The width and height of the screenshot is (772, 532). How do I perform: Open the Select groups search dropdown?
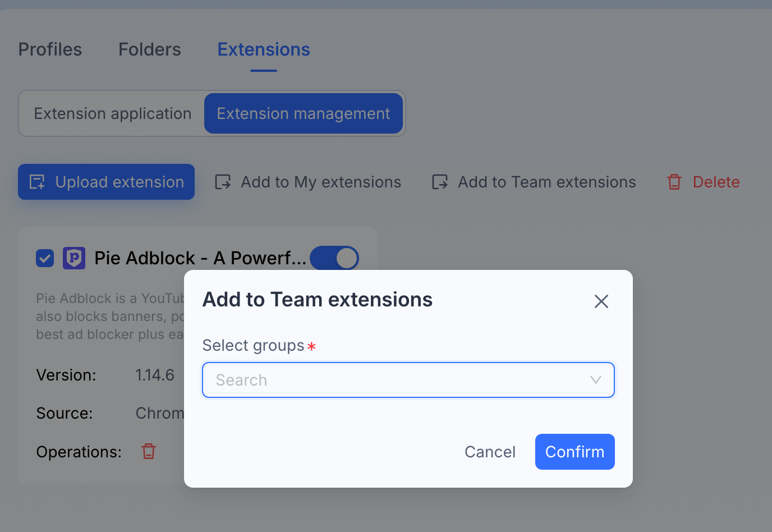coord(408,380)
